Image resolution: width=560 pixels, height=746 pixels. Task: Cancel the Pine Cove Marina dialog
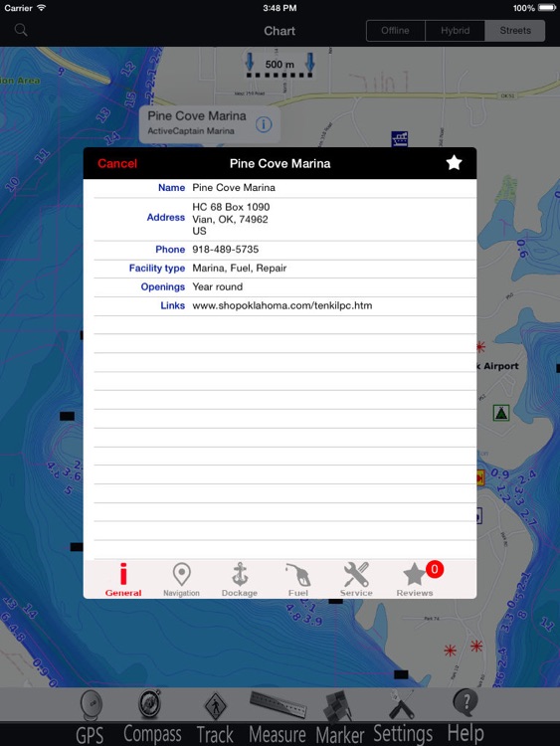(117, 164)
